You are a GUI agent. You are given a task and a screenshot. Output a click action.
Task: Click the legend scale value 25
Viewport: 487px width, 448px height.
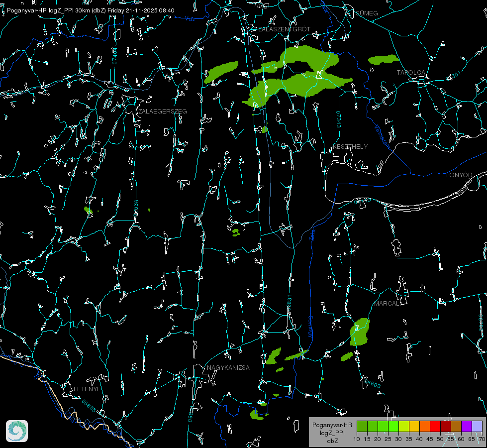click(x=388, y=439)
